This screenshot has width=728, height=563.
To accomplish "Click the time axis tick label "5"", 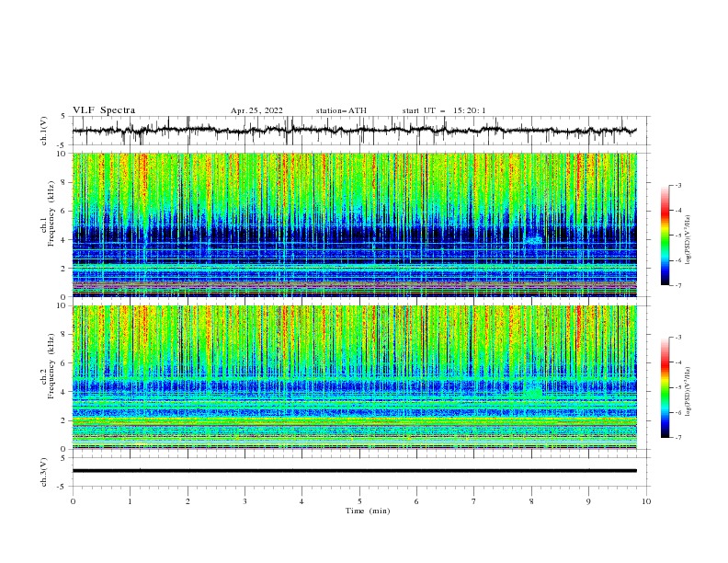I will [x=359, y=501].
